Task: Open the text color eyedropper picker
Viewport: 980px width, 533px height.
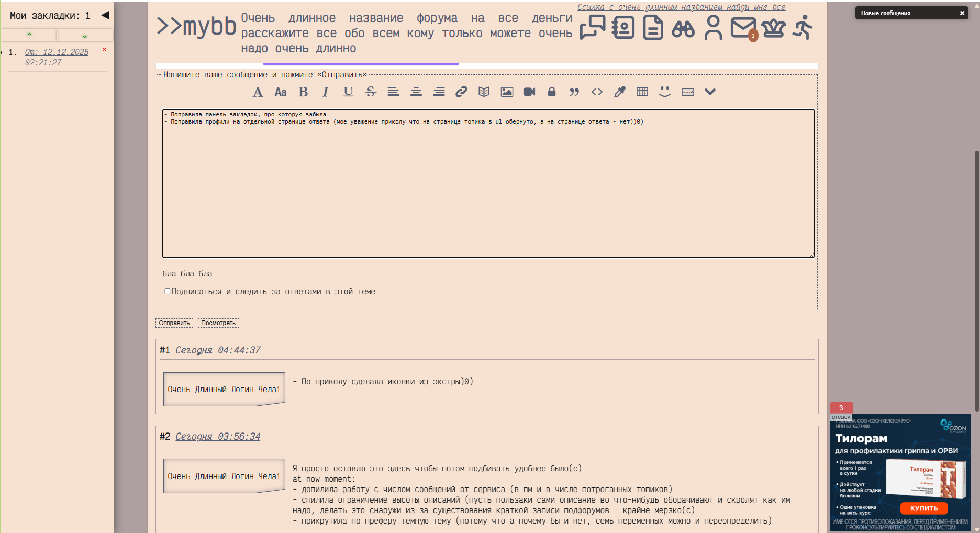Action: point(620,92)
